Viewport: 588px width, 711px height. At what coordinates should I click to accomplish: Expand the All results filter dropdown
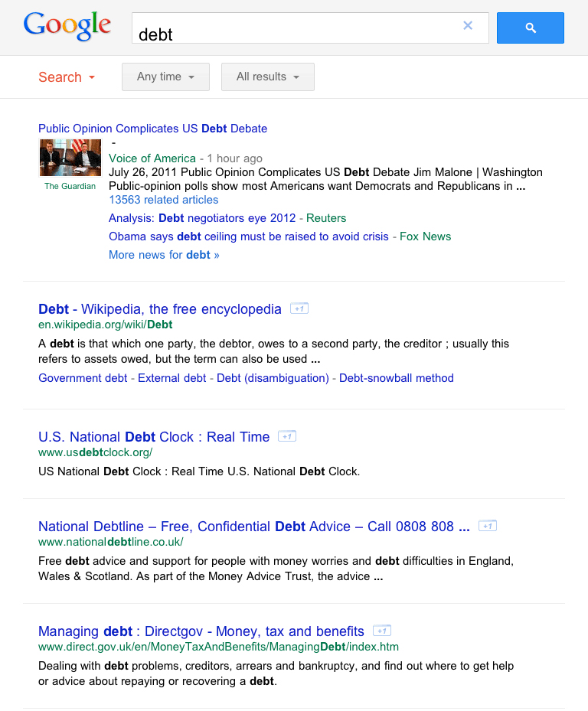(268, 77)
